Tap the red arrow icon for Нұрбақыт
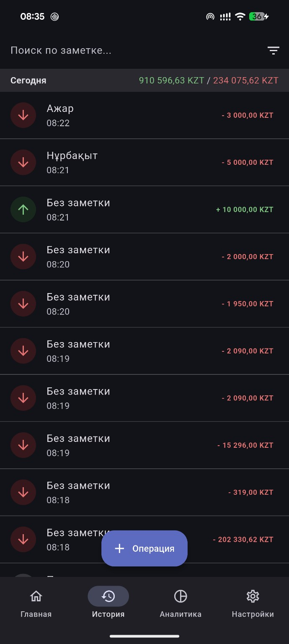The image size is (289, 644). 23,162
